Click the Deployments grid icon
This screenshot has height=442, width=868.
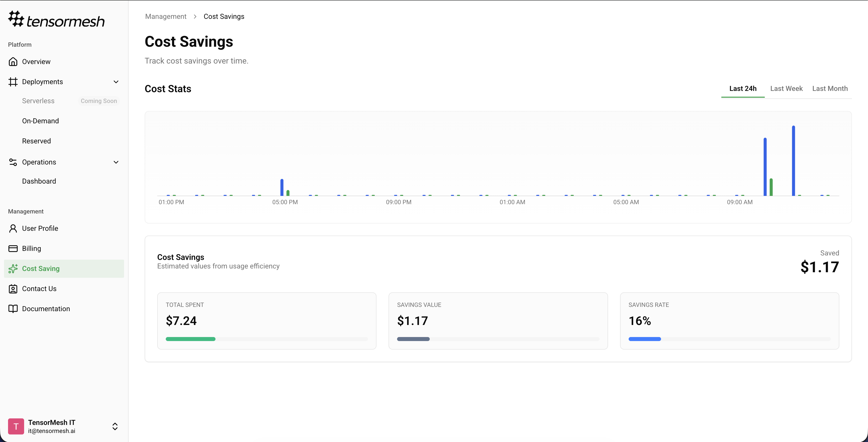(x=13, y=82)
